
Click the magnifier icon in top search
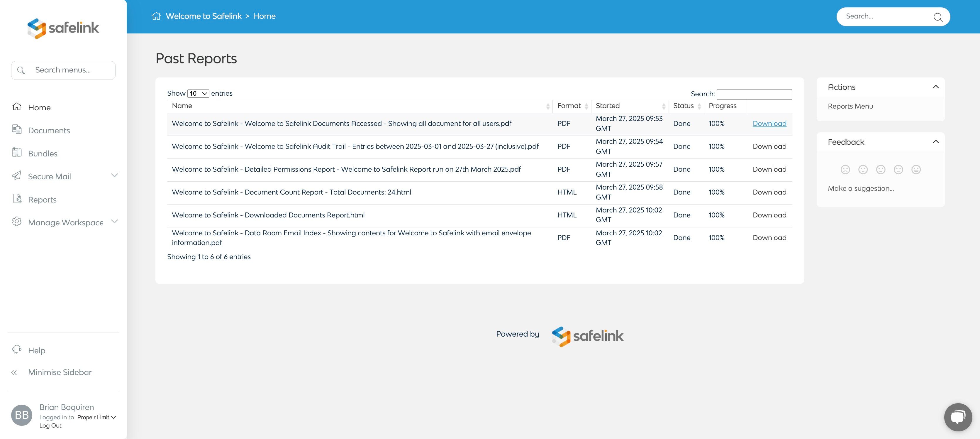click(938, 17)
